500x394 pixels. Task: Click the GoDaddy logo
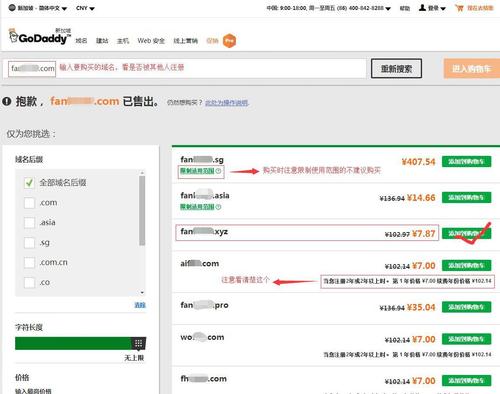[40, 37]
